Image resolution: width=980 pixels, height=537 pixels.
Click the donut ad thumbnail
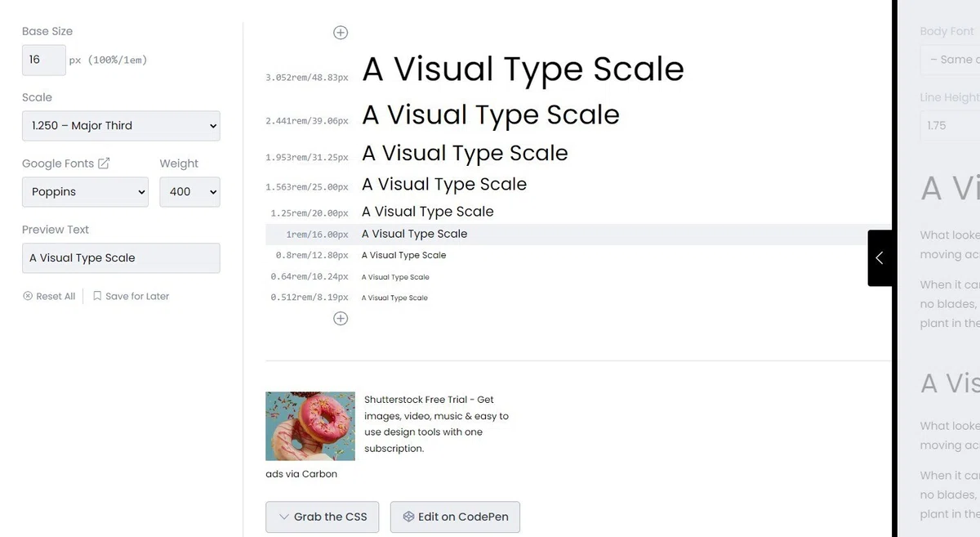310,426
